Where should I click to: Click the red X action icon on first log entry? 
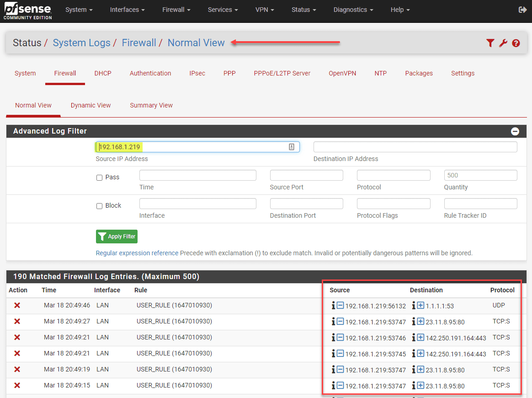[x=17, y=305]
